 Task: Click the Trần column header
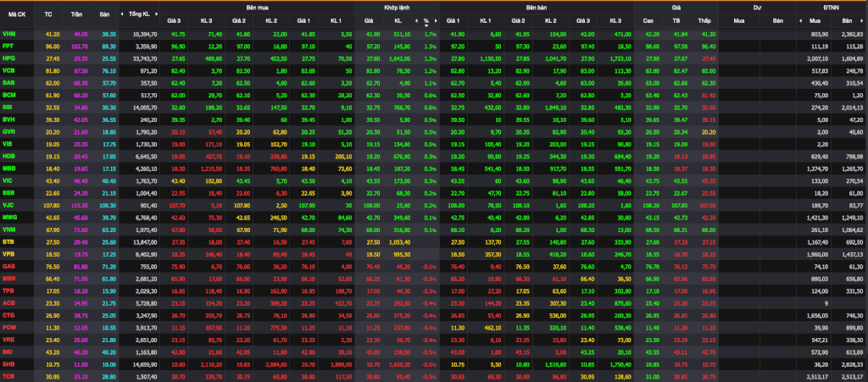tap(76, 14)
